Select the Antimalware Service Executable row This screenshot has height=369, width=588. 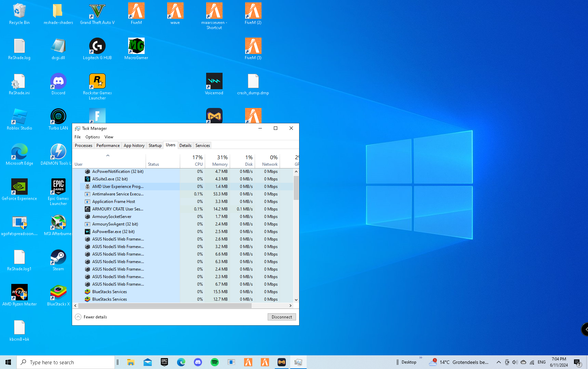click(118, 194)
